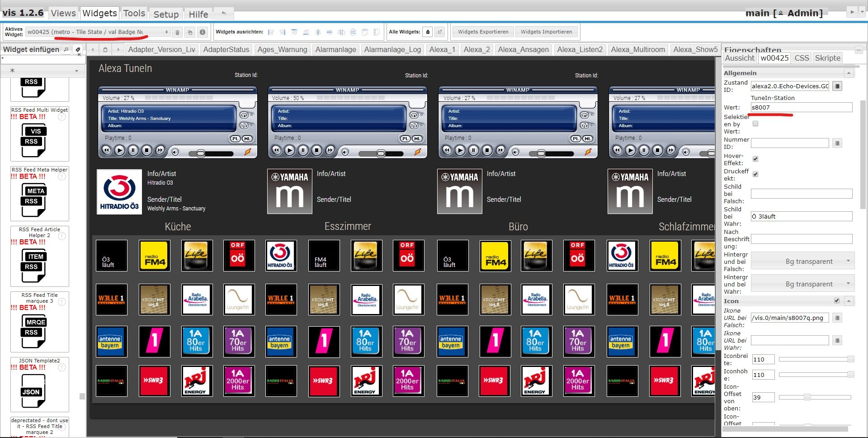Select the 1A 2000er Hits tile under Esszimmer

[x=408, y=381]
